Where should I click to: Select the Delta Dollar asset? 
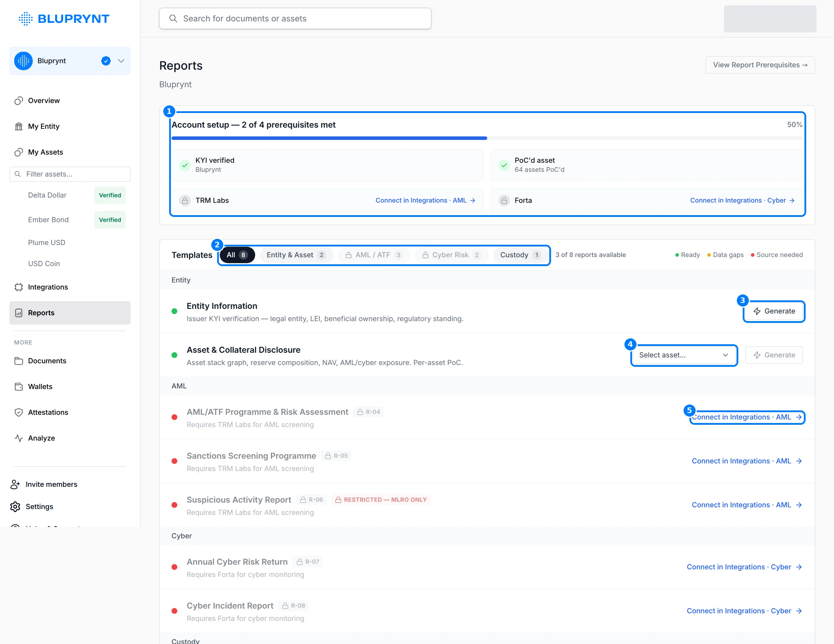point(47,195)
